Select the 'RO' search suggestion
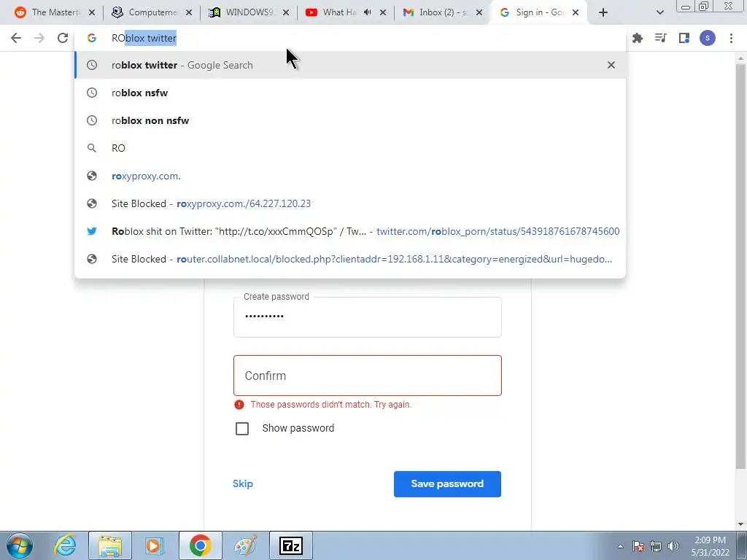Image resolution: width=747 pixels, height=560 pixels. coord(350,148)
